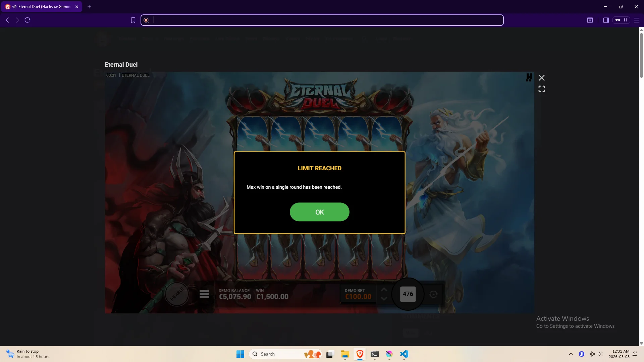This screenshot has height=362, width=644.
Task: Increase the demo bet amount
Action: tap(384, 290)
